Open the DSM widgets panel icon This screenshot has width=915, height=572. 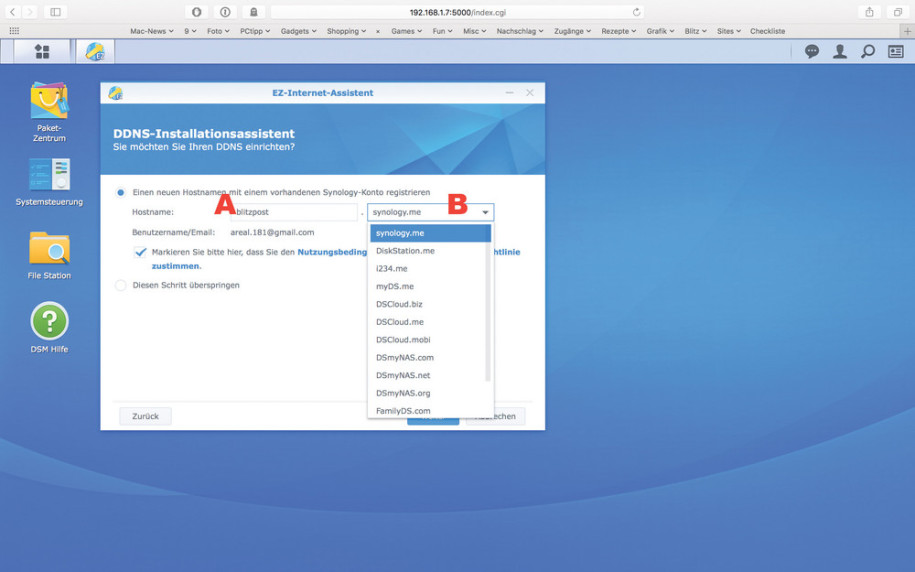point(896,52)
